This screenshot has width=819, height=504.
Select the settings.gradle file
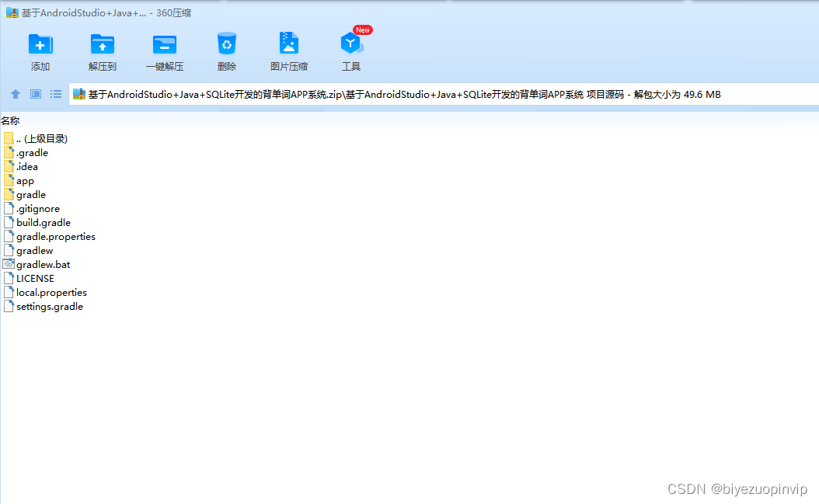click(50, 306)
